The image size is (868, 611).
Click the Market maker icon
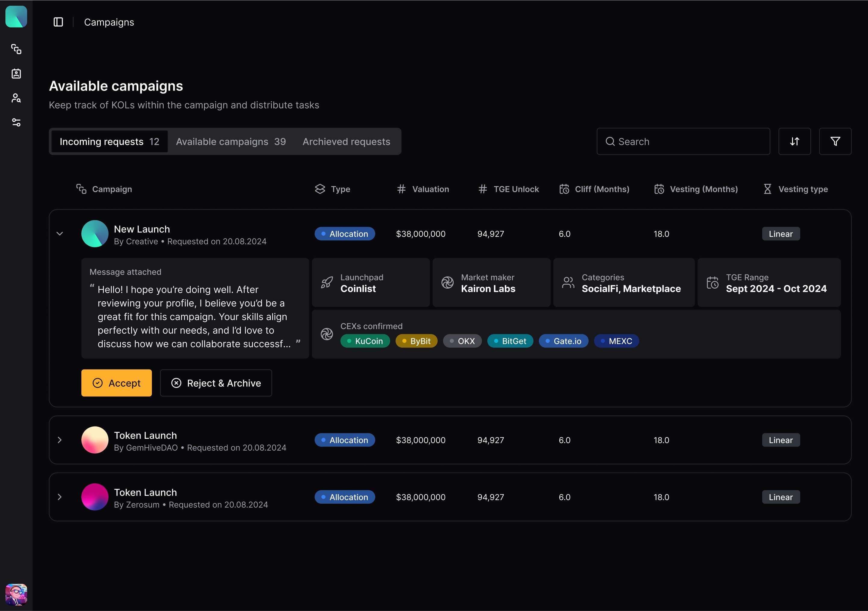pos(447,283)
